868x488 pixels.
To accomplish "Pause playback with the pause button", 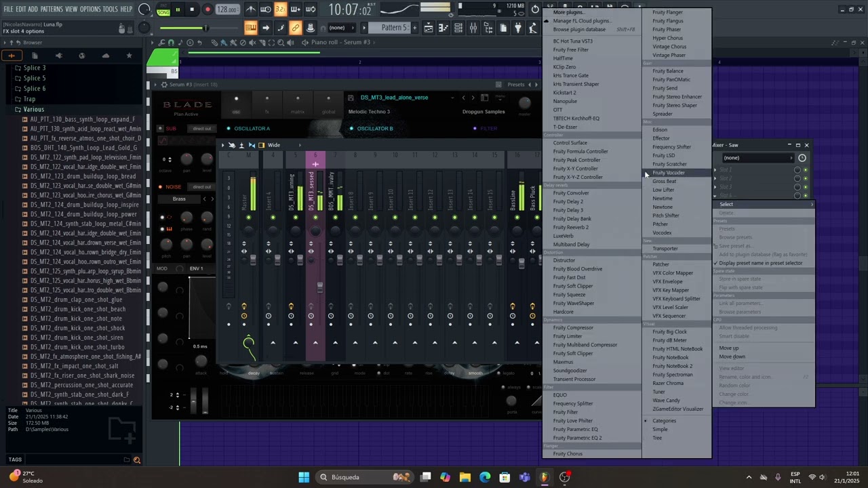I will point(178,9).
